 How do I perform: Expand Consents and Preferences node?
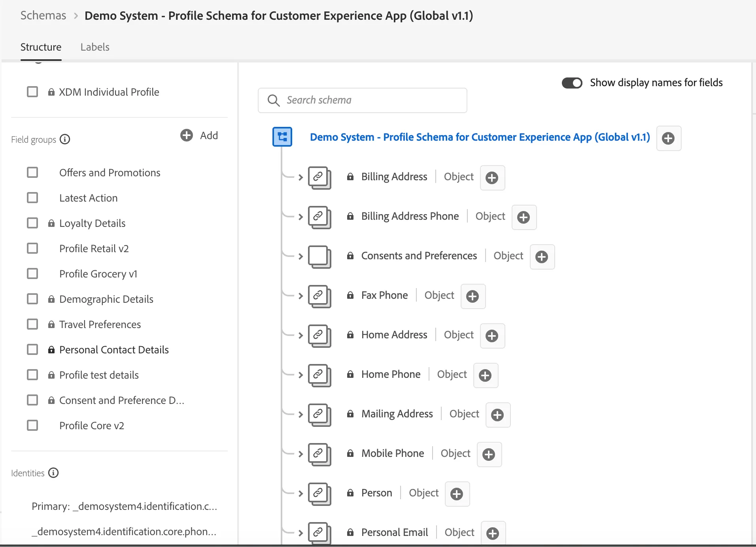coord(301,257)
